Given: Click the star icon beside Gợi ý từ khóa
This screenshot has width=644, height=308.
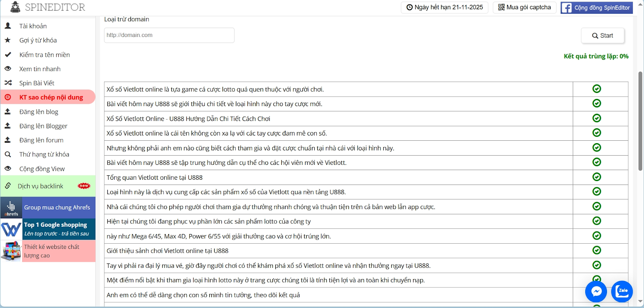Looking at the screenshot, I should (8, 40).
